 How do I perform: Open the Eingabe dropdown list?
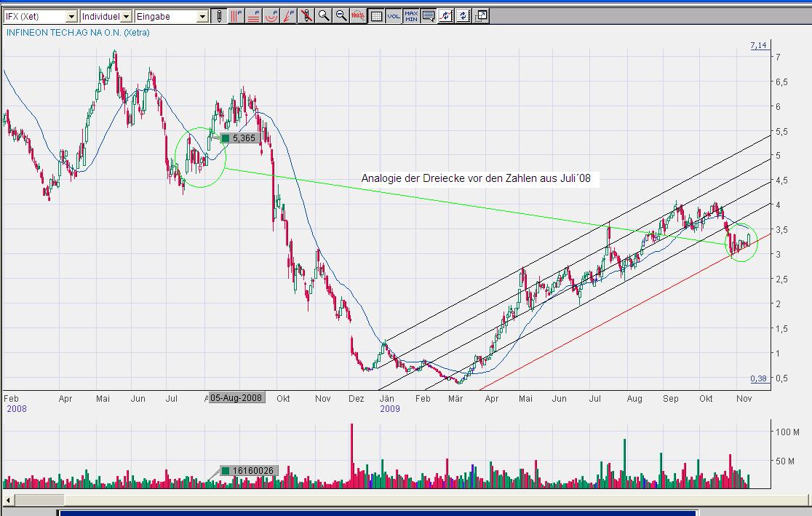(202, 16)
